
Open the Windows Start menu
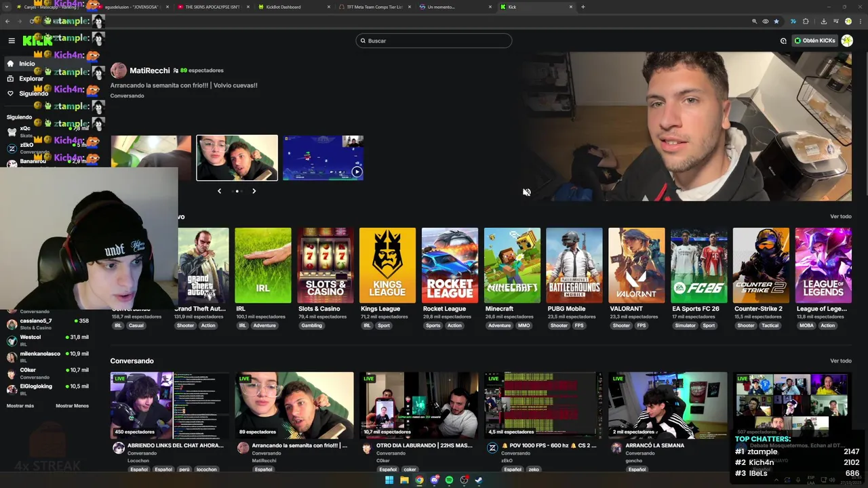[x=389, y=480]
